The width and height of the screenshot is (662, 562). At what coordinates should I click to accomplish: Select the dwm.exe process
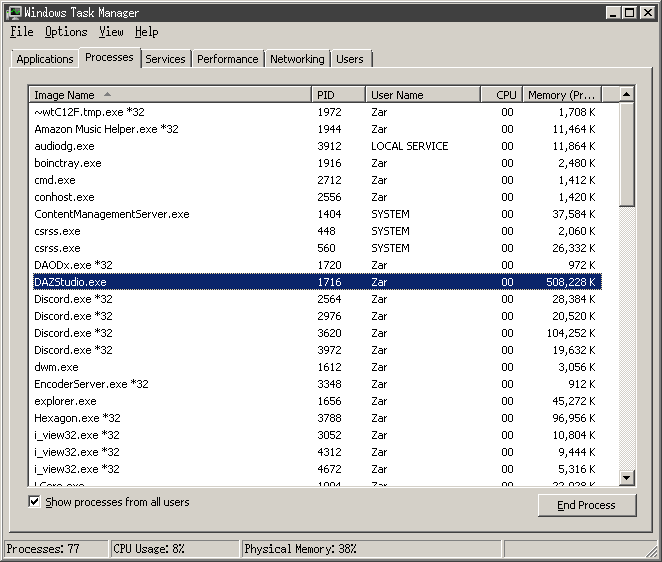pos(317,367)
